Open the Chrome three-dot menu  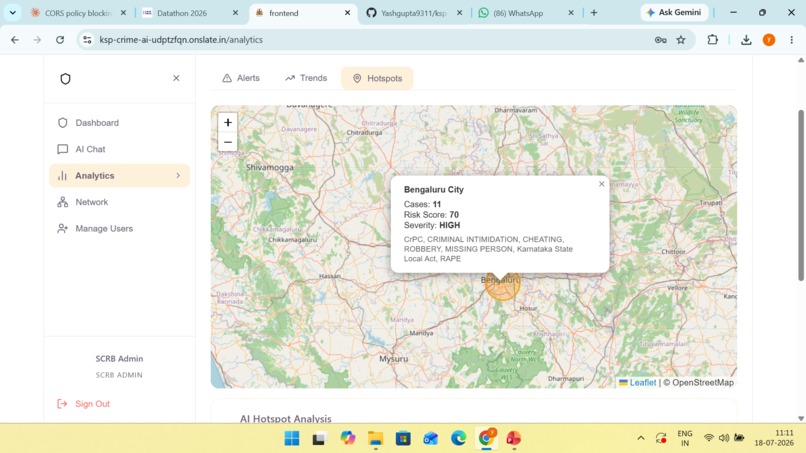pos(792,40)
